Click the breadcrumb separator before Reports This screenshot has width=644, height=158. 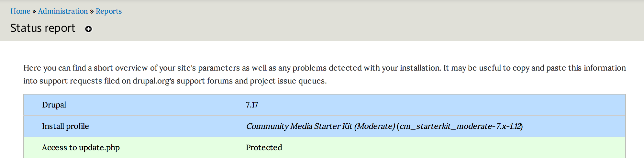pyautogui.click(x=92, y=11)
